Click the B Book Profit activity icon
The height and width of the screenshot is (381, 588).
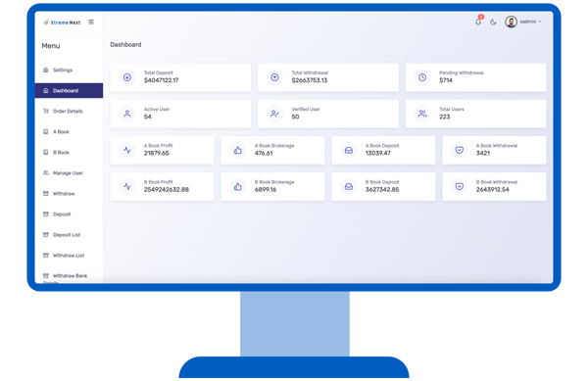(127, 186)
